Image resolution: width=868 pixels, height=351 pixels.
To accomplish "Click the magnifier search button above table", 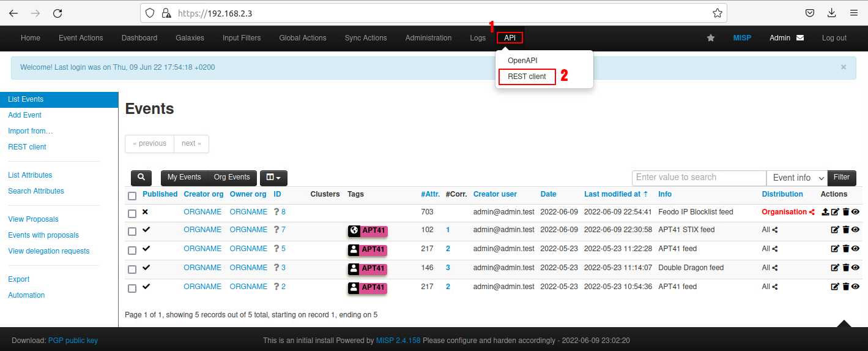I will (x=141, y=178).
